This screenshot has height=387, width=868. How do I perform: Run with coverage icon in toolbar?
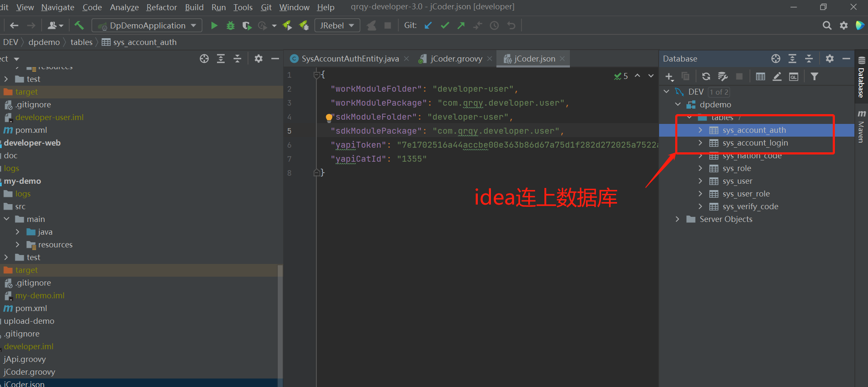247,25
